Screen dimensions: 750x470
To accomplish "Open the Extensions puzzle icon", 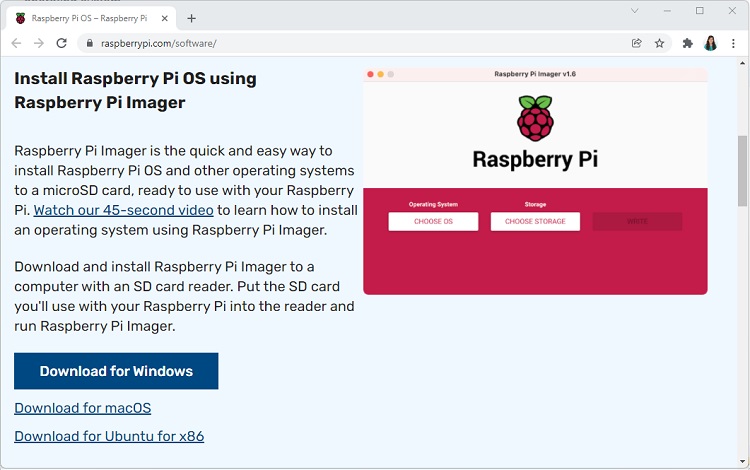I will (x=687, y=43).
